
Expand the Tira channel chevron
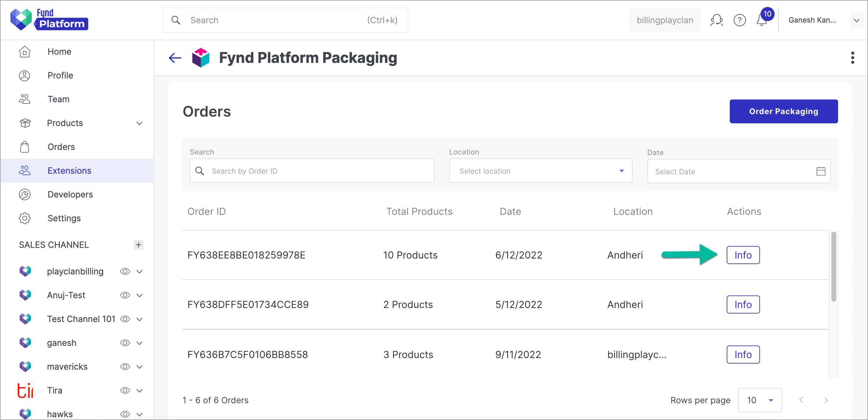click(x=139, y=391)
